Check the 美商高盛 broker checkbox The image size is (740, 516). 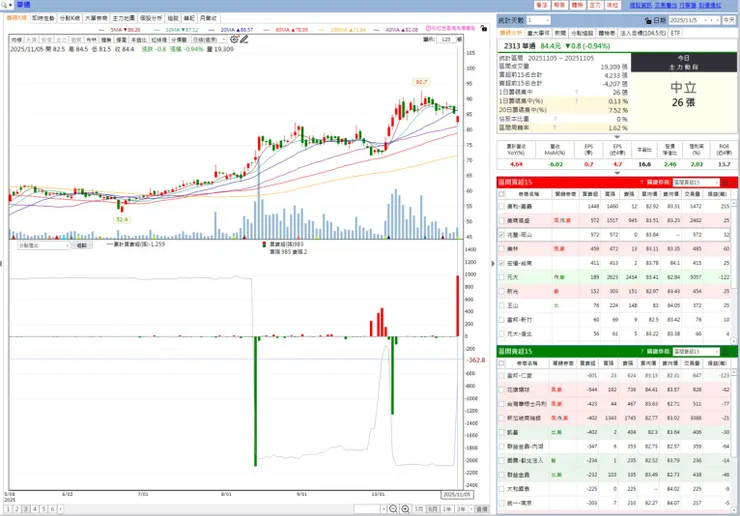point(502,220)
